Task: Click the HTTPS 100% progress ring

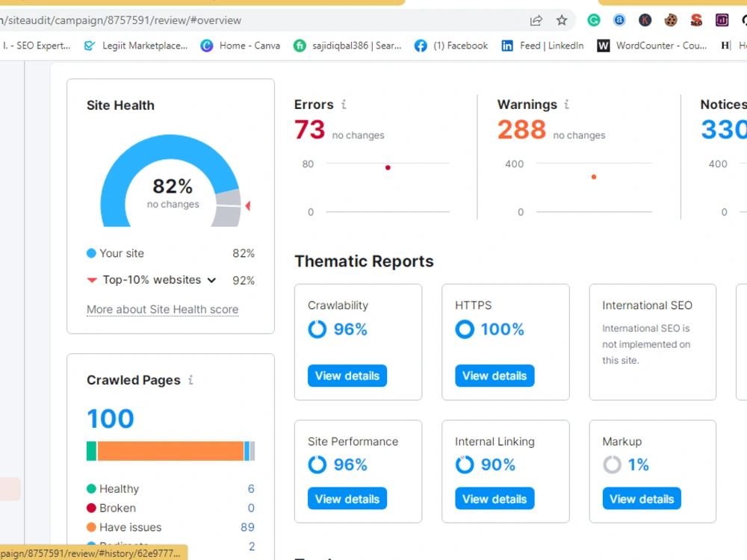Action: coord(465,329)
